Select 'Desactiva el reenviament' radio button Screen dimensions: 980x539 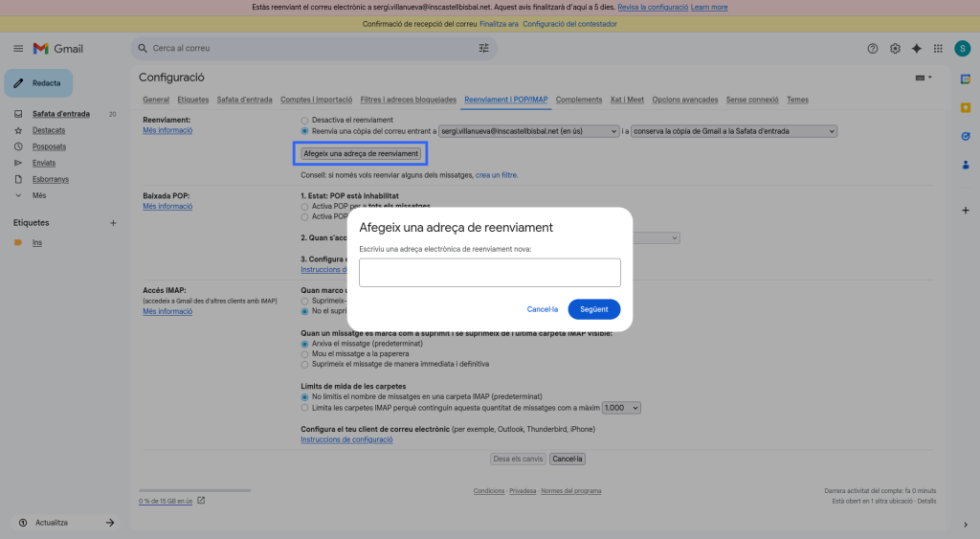tap(305, 119)
